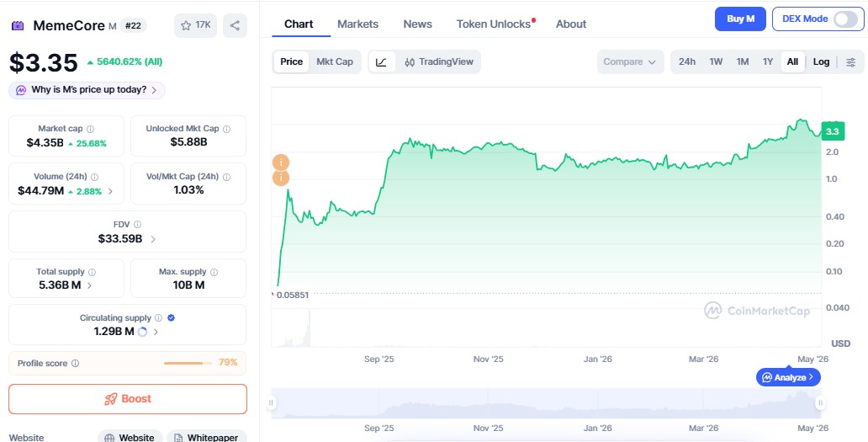Image resolution: width=868 pixels, height=442 pixels.
Task: Select the Mkt Cap chart view
Action: click(335, 61)
